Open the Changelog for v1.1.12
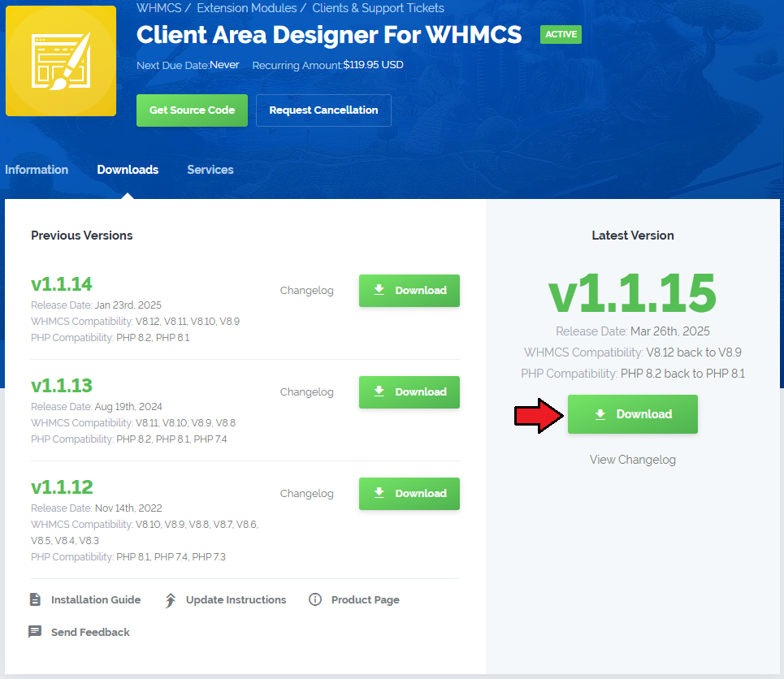784x679 pixels. 306,494
